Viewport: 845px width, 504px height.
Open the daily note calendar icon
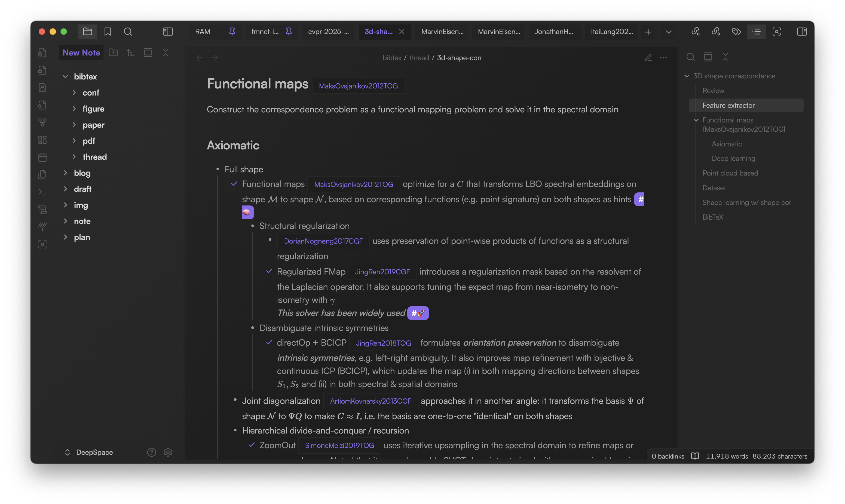tap(42, 157)
